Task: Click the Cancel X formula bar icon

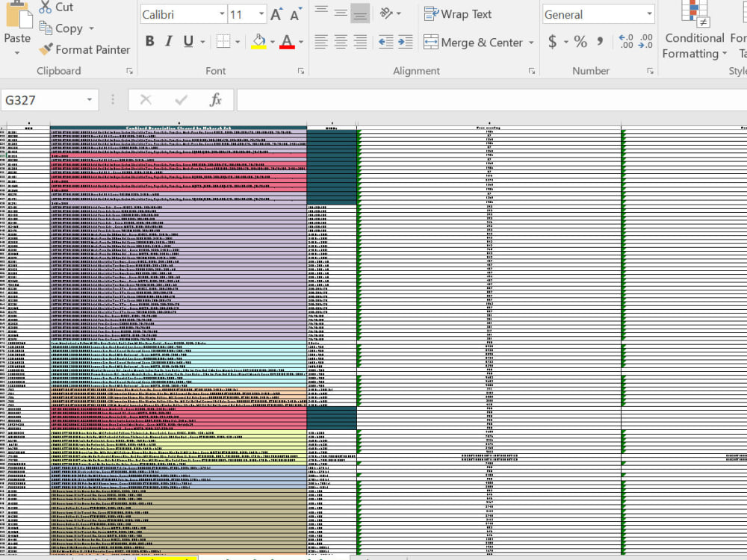Action: [146, 100]
